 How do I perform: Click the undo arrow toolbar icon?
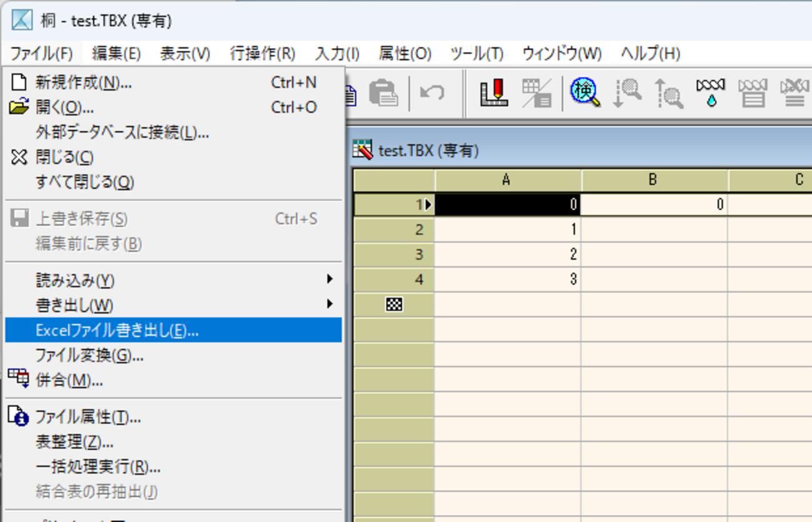tap(432, 94)
